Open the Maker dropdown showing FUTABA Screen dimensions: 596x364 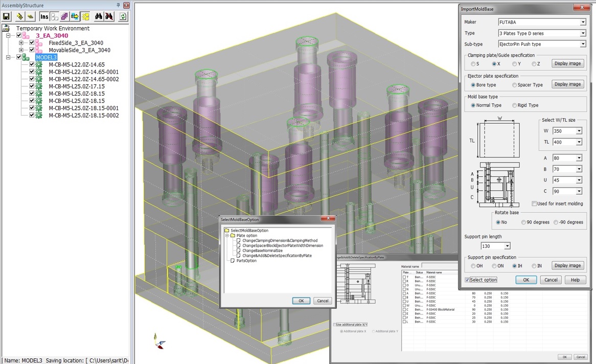(x=583, y=22)
